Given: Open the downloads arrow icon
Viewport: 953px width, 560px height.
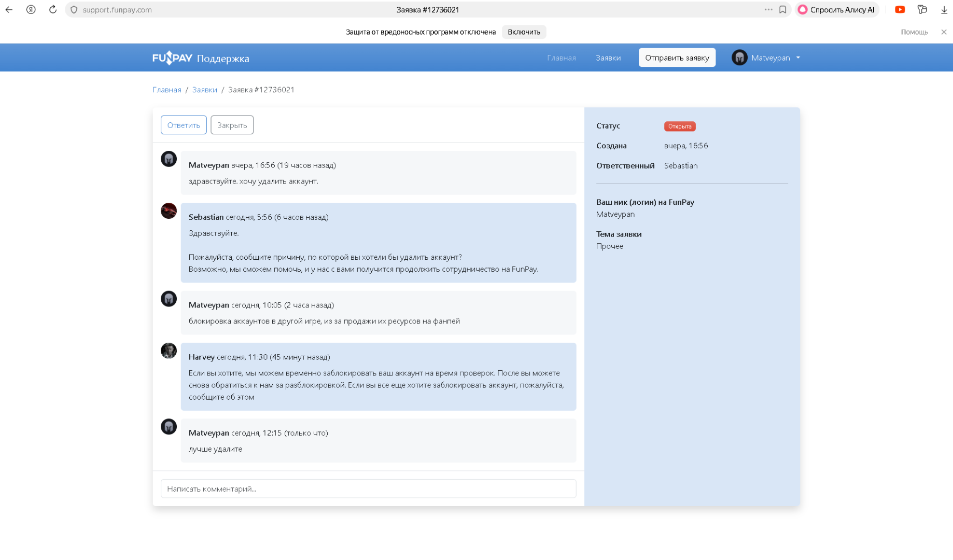Looking at the screenshot, I should click(x=944, y=10).
